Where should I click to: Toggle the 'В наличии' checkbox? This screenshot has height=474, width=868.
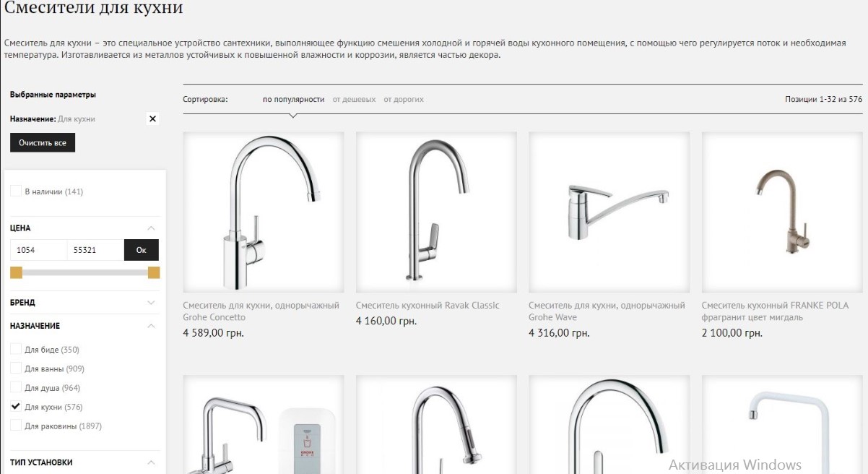point(16,191)
